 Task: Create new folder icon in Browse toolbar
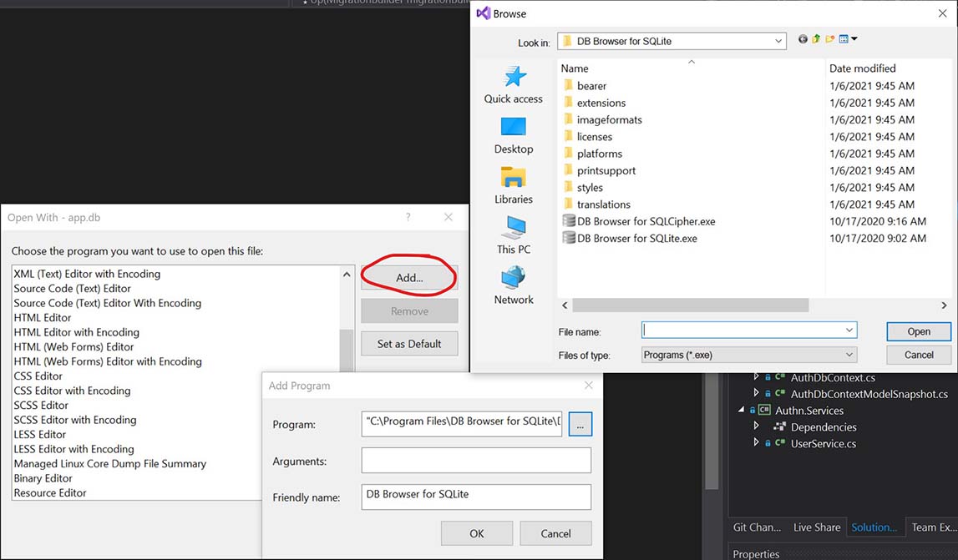(829, 39)
